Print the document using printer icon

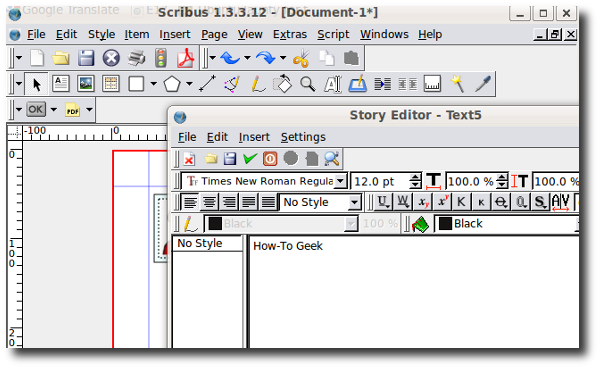(136, 58)
